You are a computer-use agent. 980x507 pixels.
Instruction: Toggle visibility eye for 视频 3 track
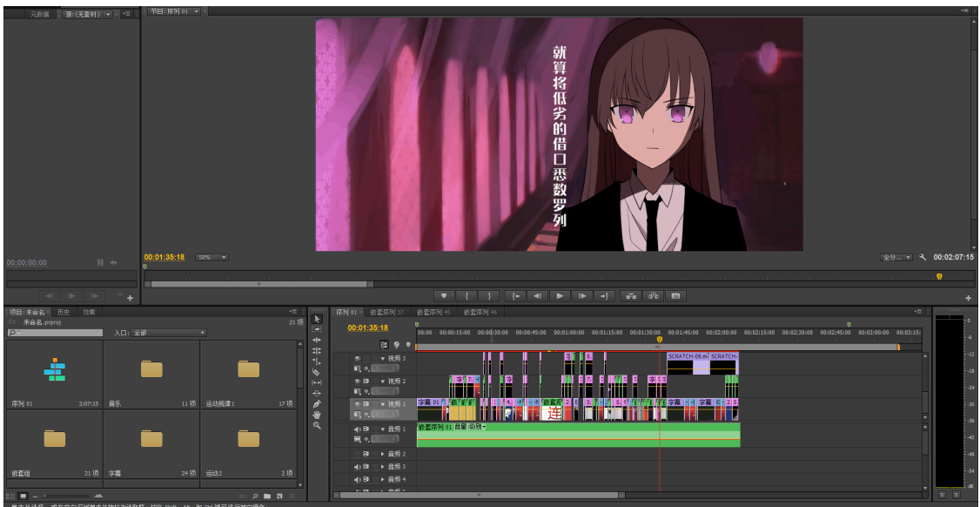tap(358, 359)
